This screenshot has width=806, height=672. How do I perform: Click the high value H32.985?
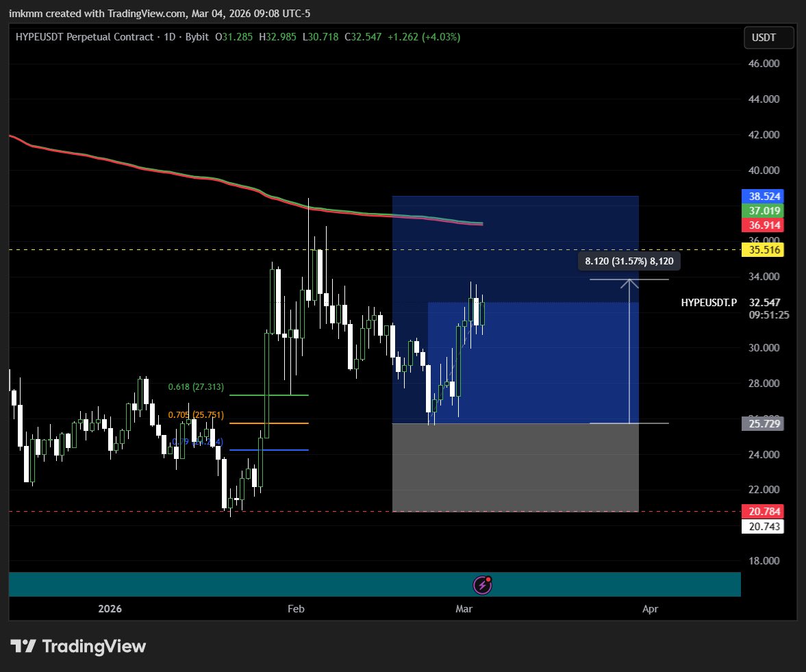[277, 37]
